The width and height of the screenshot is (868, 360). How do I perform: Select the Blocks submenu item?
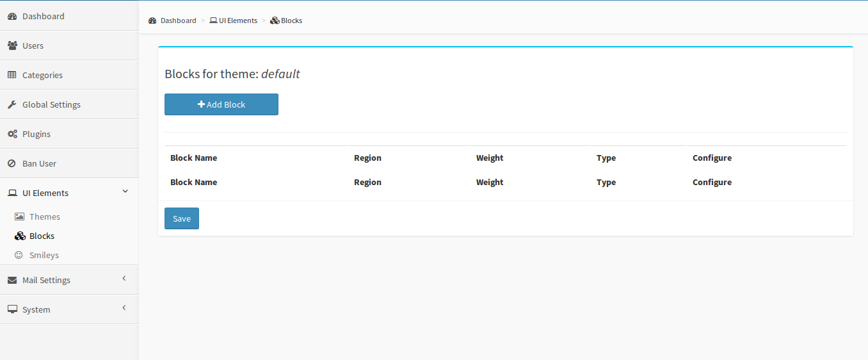coord(69,236)
